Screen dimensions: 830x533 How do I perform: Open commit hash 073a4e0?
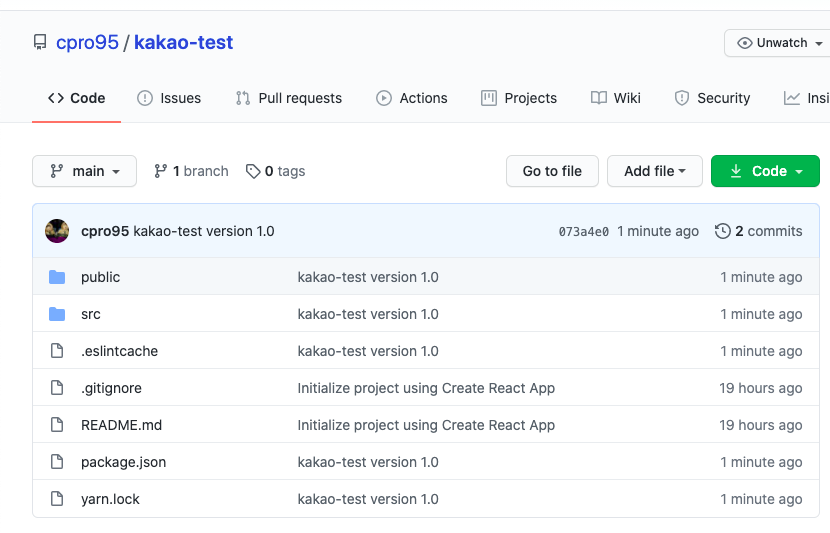click(x=584, y=232)
